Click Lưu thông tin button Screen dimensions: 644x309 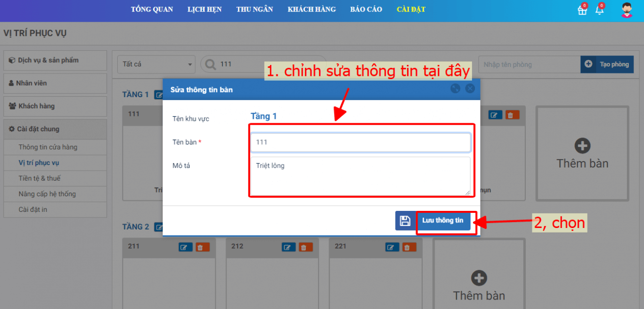point(443,221)
